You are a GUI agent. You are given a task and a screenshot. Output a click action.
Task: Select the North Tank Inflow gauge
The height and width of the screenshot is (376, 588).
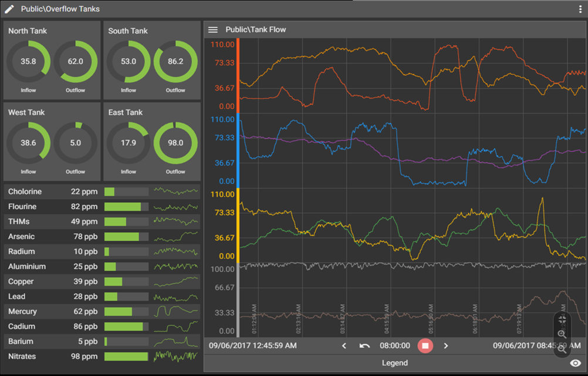click(x=28, y=62)
